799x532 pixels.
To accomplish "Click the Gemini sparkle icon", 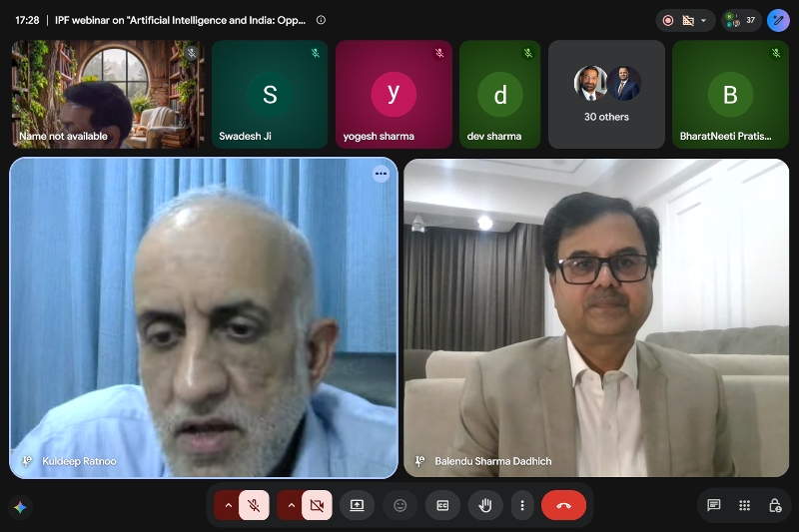I will [20, 508].
